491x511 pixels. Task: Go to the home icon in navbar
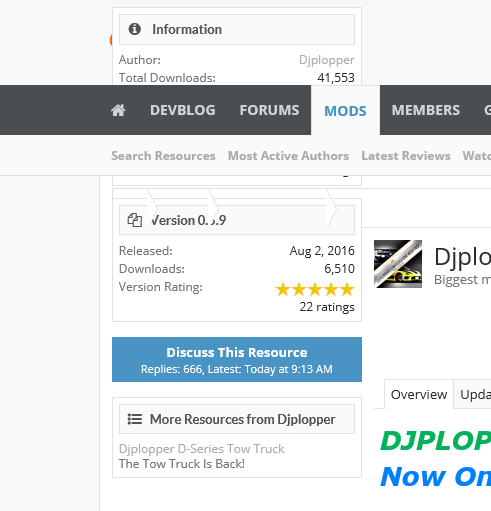click(x=118, y=110)
